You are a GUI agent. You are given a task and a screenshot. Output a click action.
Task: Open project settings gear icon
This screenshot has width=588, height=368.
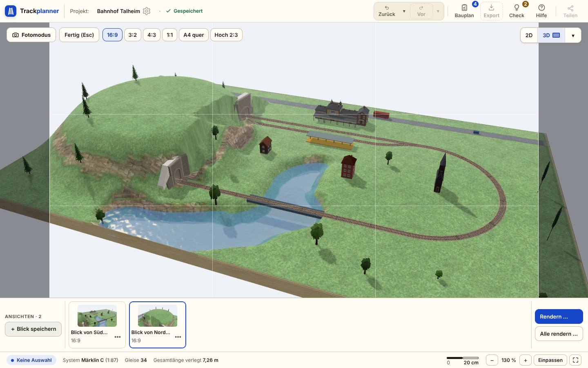(x=147, y=11)
